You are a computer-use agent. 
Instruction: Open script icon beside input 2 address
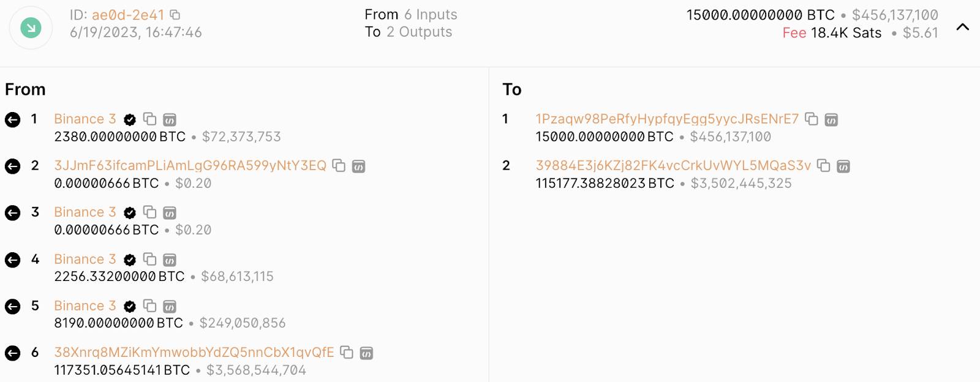click(x=359, y=166)
